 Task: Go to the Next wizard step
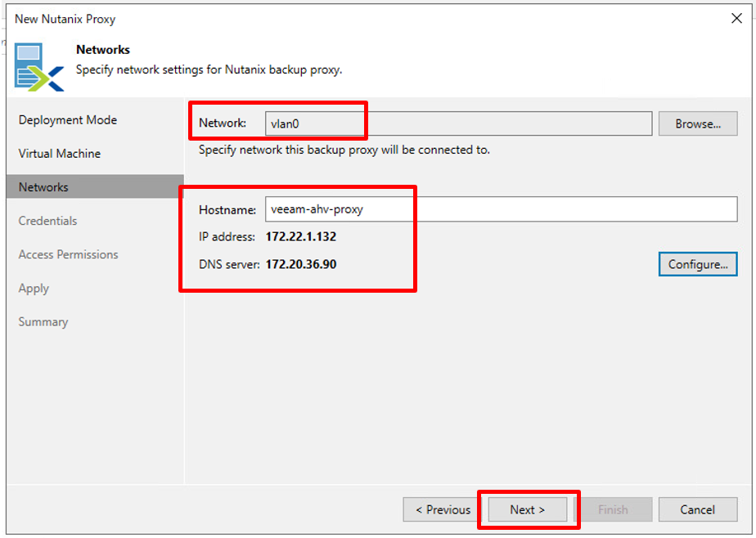click(x=528, y=509)
